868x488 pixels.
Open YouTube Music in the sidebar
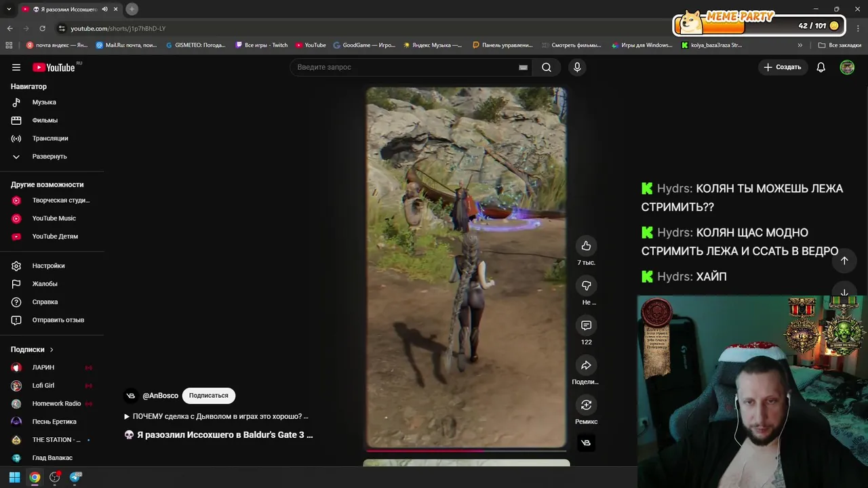click(53, 218)
